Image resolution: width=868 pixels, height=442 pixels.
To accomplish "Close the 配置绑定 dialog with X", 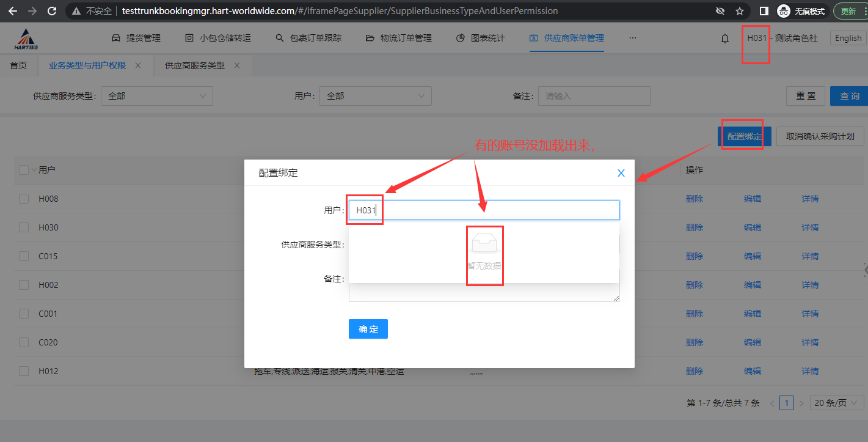I will [x=621, y=173].
